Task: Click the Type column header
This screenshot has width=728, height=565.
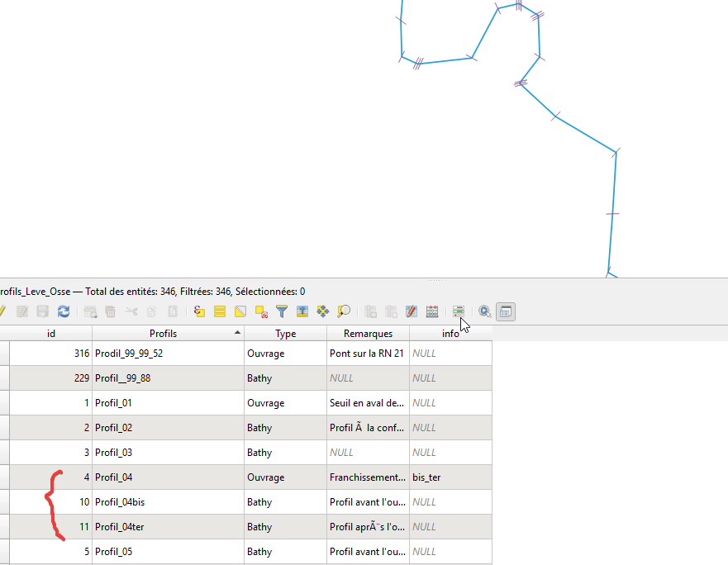Action: 285,334
